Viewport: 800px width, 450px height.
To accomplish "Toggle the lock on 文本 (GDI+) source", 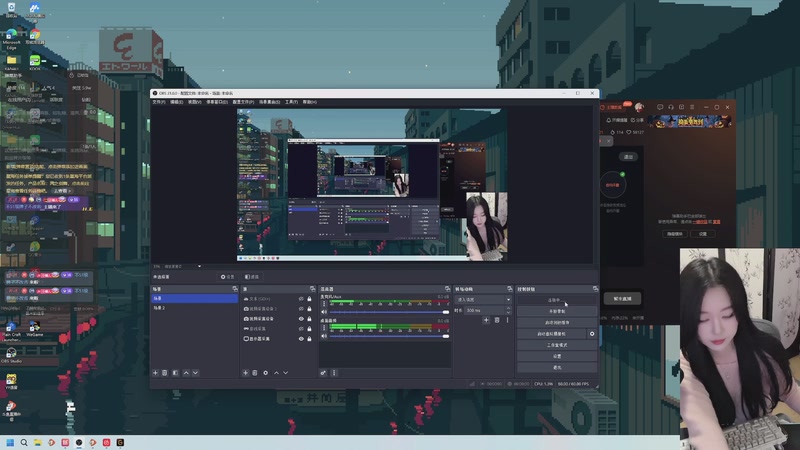I will pos(309,299).
